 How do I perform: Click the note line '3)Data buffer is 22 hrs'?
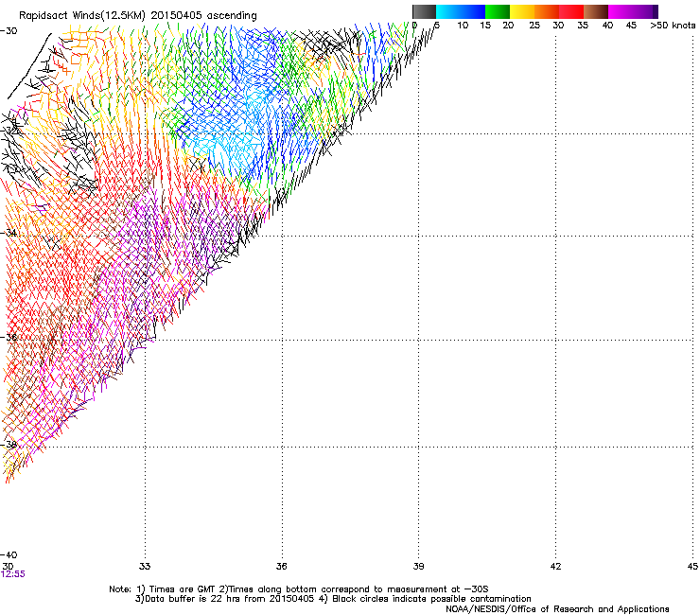(334, 599)
